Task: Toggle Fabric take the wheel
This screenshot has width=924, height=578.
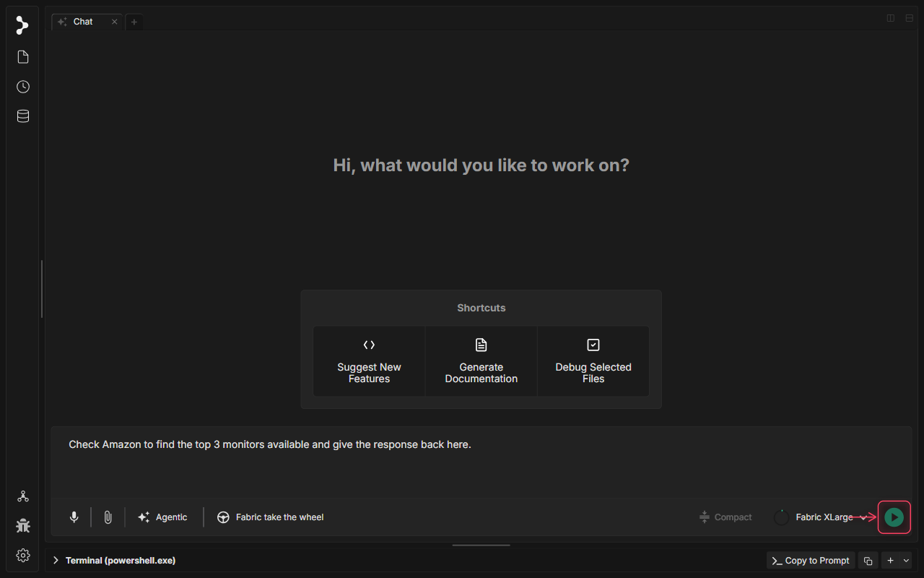Action: [x=271, y=517]
